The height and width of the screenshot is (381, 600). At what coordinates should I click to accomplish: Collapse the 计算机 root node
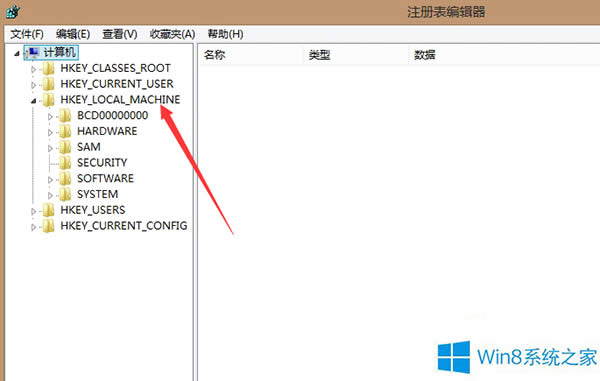pyautogui.click(x=17, y=54)
